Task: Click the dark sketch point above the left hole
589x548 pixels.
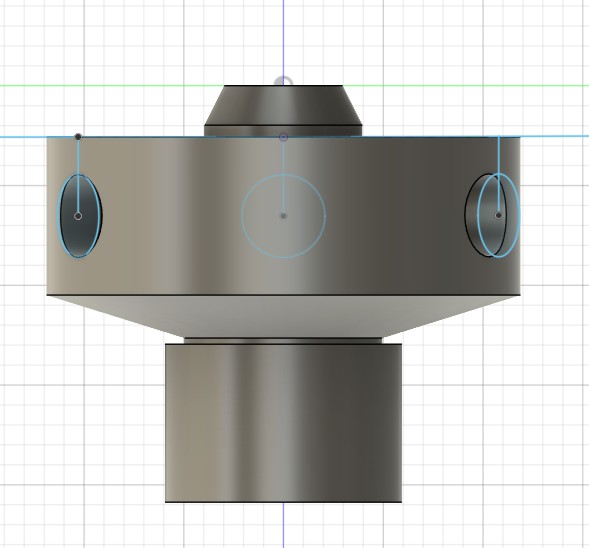Action: coord(78,137)
